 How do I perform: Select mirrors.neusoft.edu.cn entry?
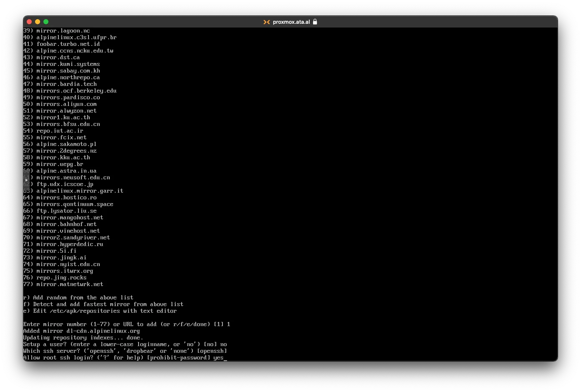[67, 178]
